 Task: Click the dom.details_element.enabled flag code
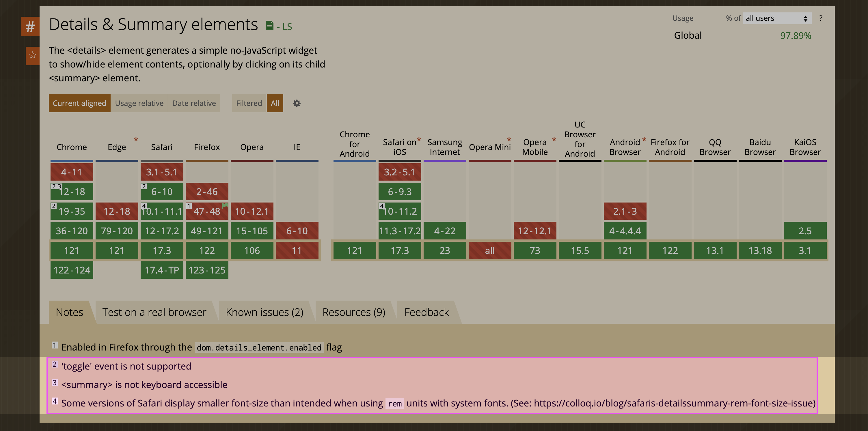click(x=259, y=348)
